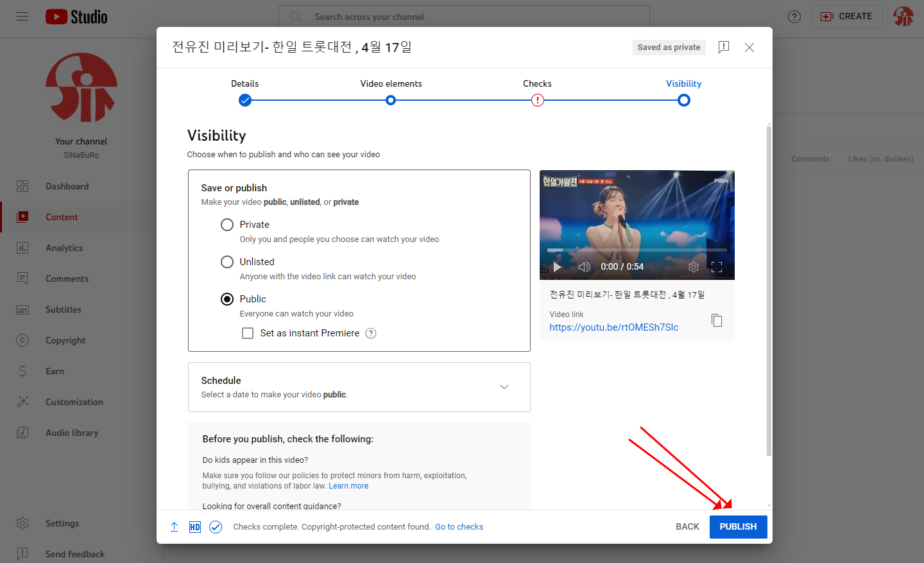
Task: Select the Private visibility option
Action: click(227, 225)
